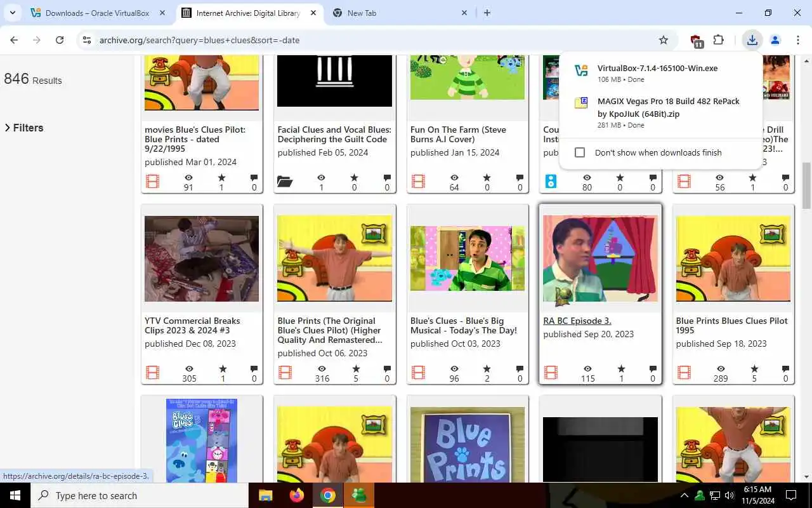Bookmark this page with the star icon
Viewport: 812px width, 508px height.
(x=664, y=40)
